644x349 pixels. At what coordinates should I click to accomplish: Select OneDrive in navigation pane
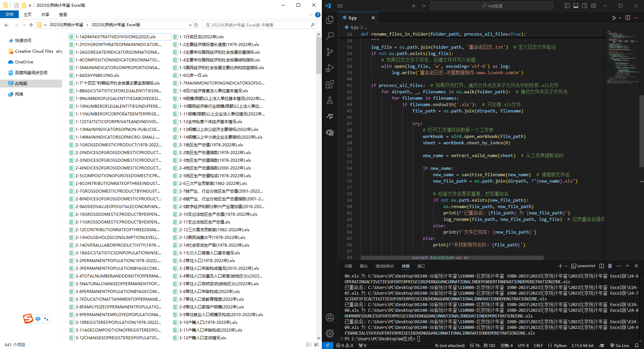(x=24, y=62)
